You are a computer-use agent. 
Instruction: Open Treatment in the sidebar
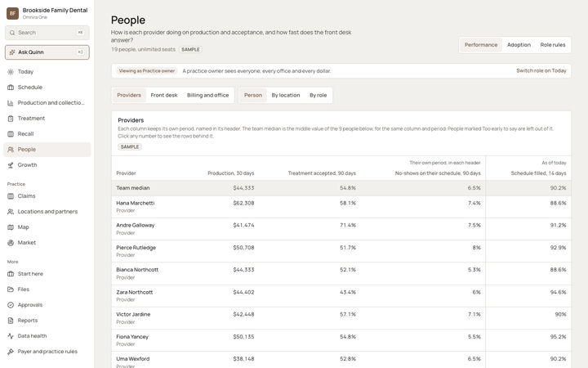click(x=47, y=119)
